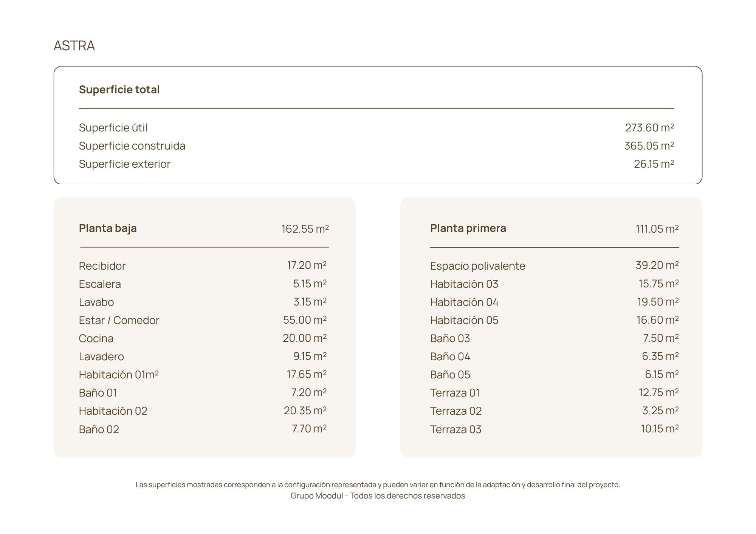Select the Superficie total heading
756x534 pixels.
tap(119, 90)
